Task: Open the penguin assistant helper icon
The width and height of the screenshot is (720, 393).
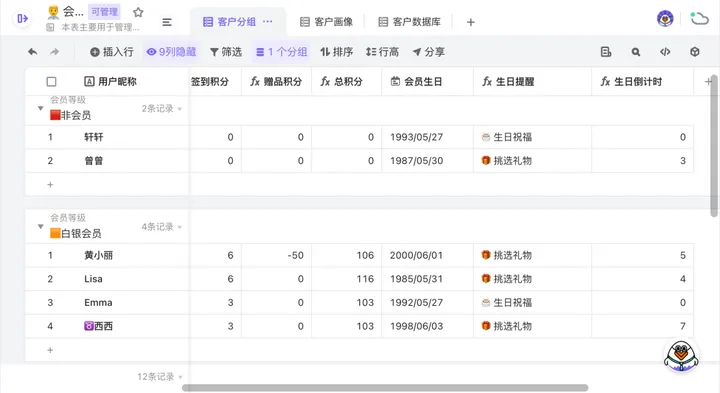Action: 681,356
